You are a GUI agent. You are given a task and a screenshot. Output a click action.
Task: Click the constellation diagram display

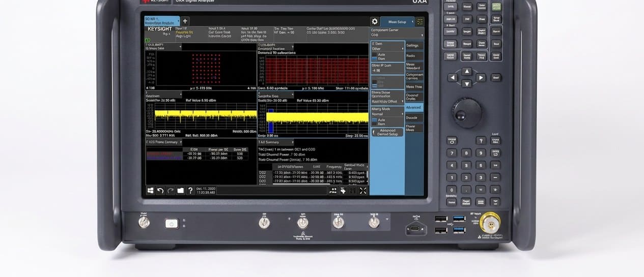click(207, 68)
